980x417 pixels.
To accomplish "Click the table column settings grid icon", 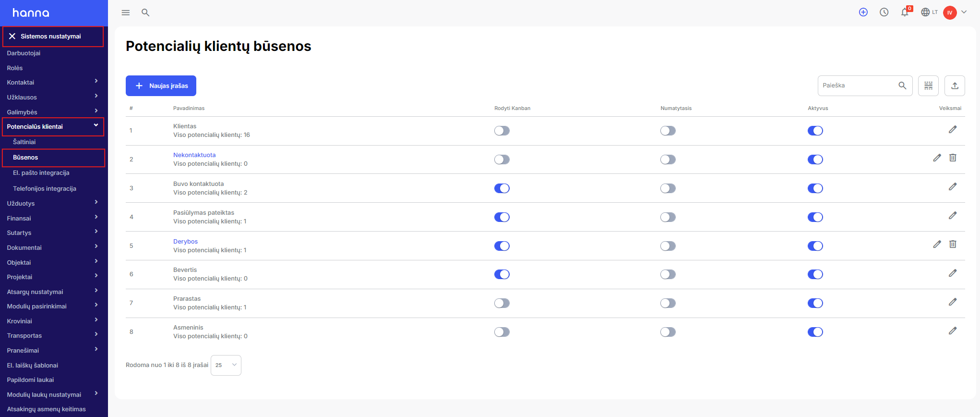I will (928, 86).
